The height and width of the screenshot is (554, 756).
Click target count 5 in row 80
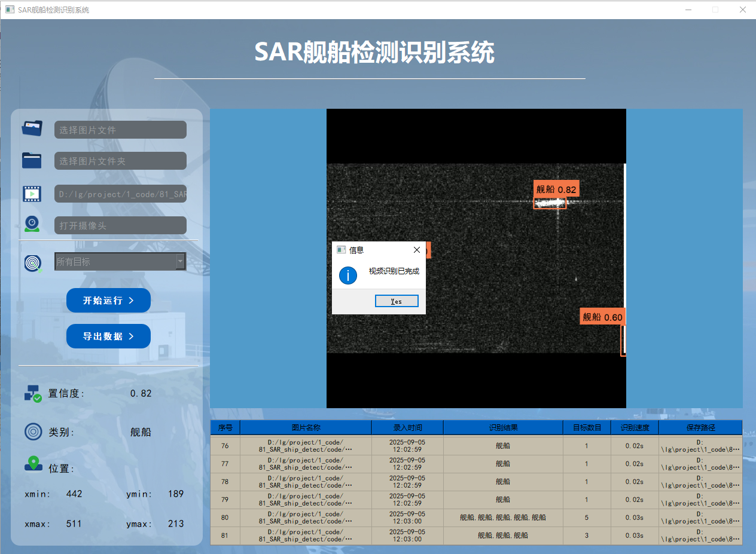[587, 518]
